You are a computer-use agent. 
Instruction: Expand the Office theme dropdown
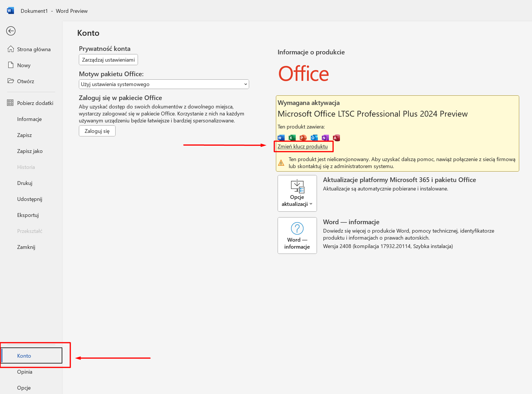click(164, 84)
